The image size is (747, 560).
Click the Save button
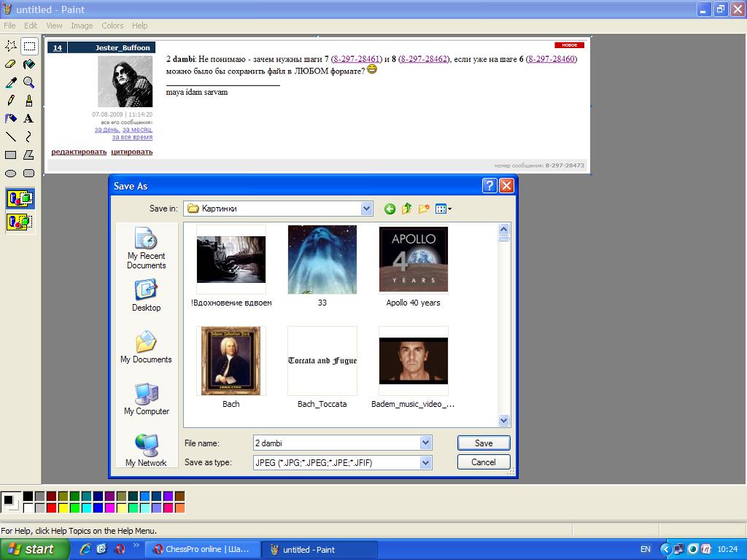(483, 443)
